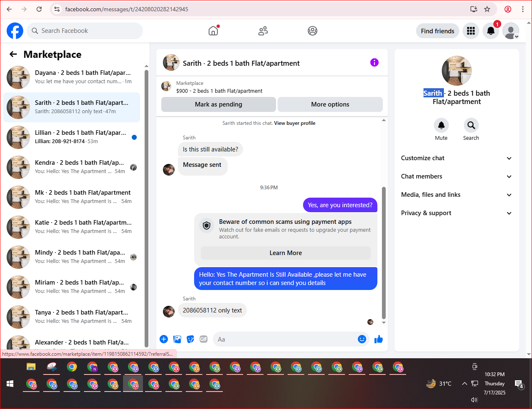Viewport: 532px width, 409px height.
Task: Open the Chrome profile icon in the toolbar
Action: [508, 9]
